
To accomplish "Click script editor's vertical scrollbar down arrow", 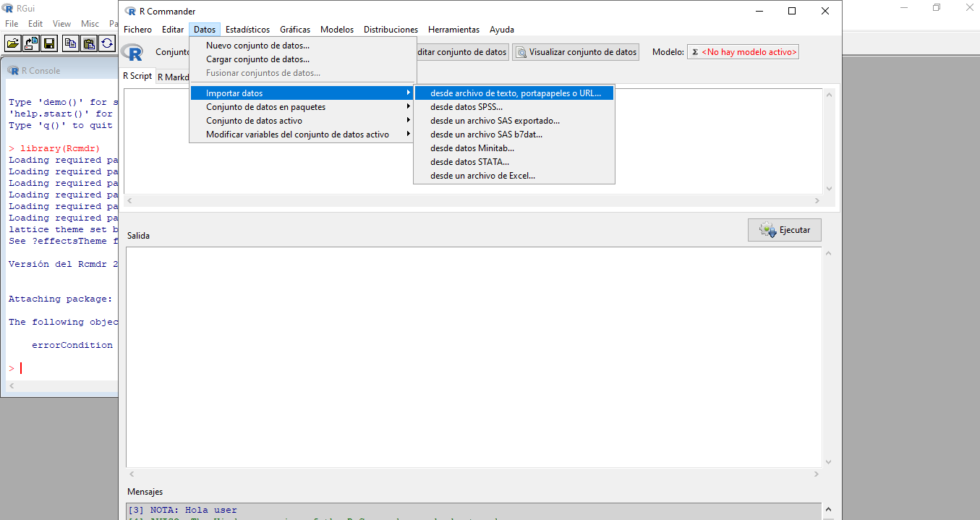I will click(829, 188).
